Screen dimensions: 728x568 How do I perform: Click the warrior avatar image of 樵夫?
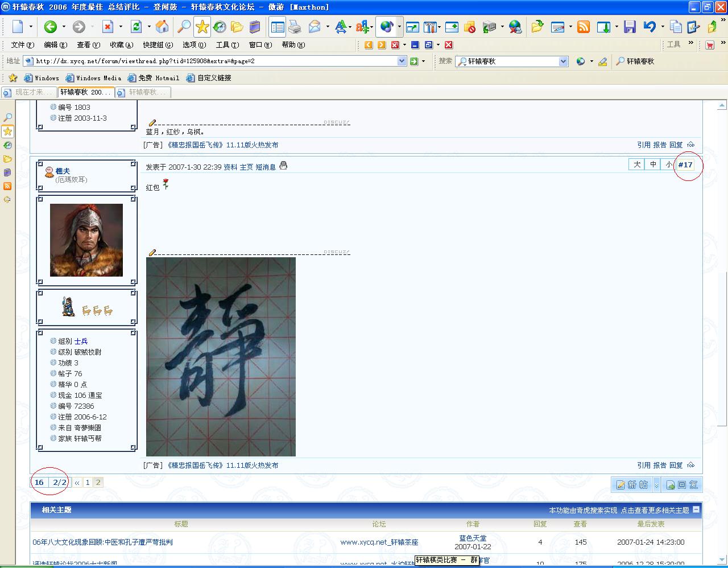click(x=86, y=240)
